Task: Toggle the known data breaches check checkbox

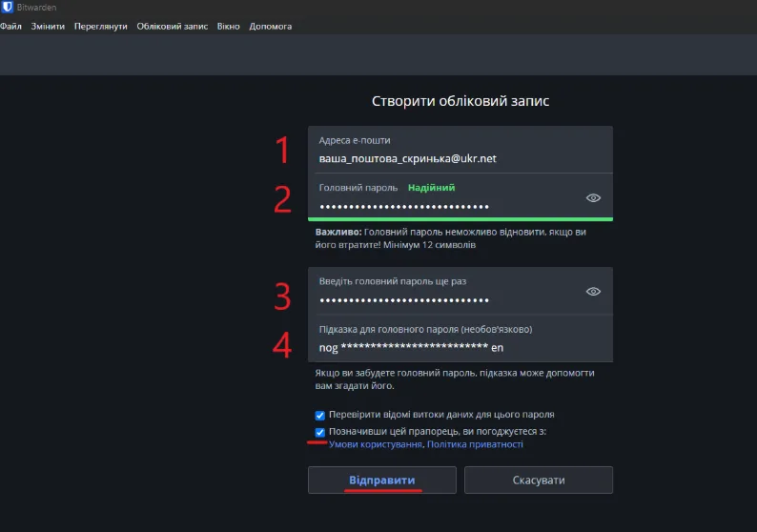Action: click(x=319, y=415)
